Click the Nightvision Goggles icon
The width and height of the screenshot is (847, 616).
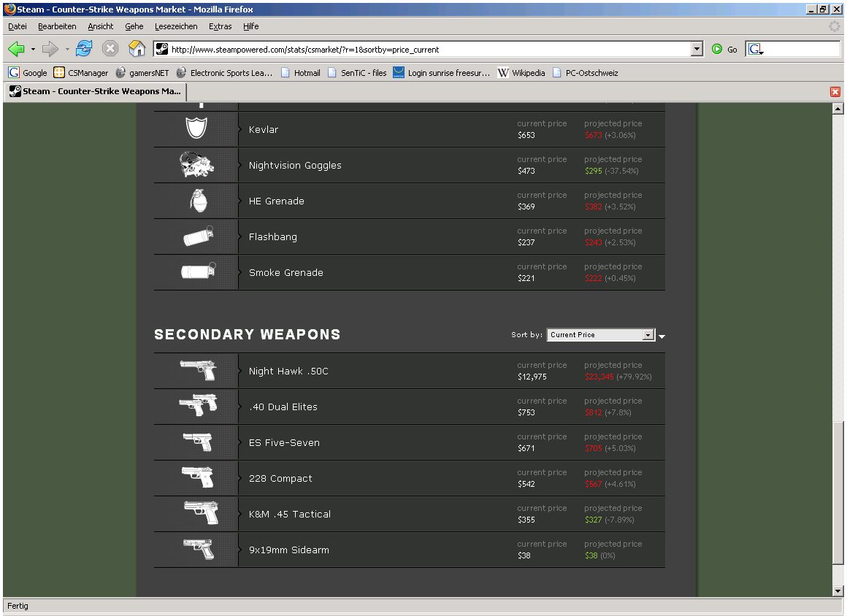pyautogui.click(x=196, y=165)
